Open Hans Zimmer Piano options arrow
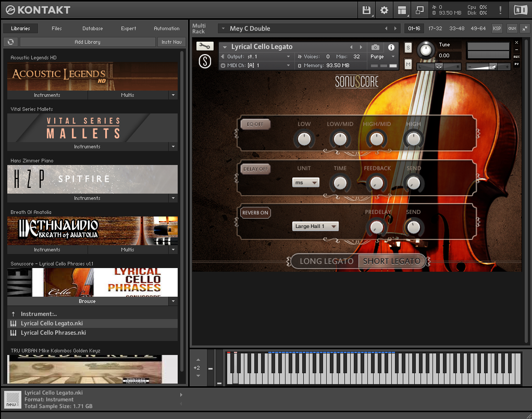 173,198
